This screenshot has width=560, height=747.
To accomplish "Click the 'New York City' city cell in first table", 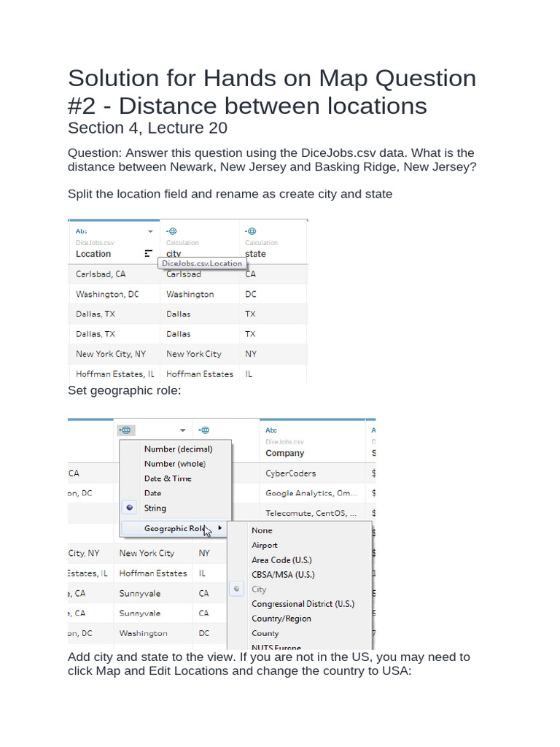I will coord(194,354).
